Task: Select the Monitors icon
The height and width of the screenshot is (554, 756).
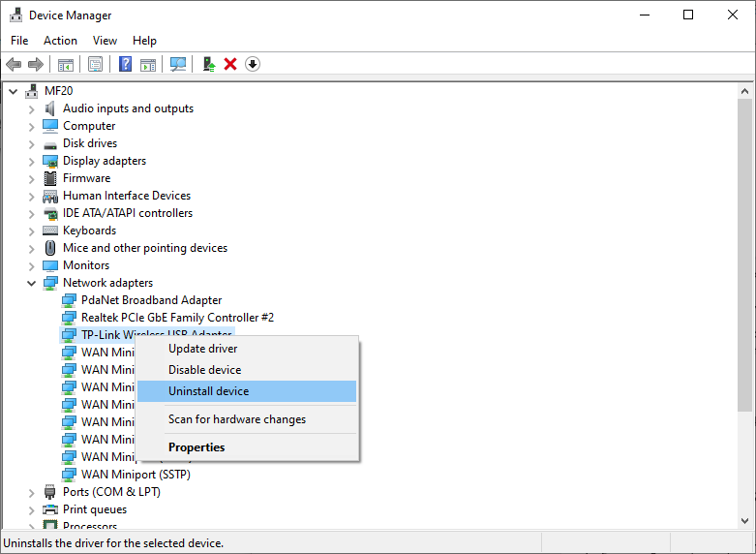Action: coord(50,265)
